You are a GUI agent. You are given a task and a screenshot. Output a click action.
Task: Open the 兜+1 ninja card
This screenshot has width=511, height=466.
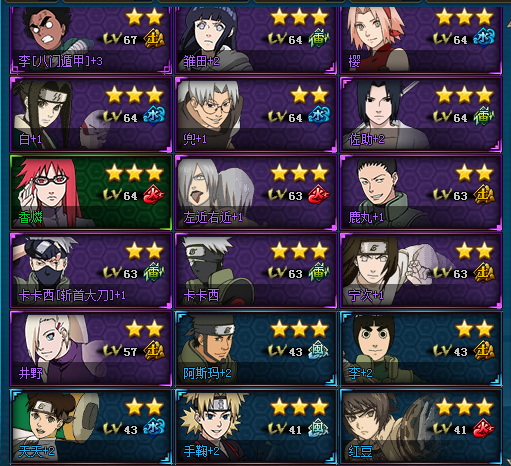[x=256, y=115]
